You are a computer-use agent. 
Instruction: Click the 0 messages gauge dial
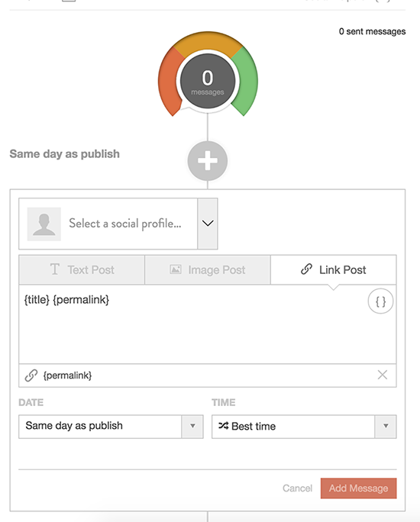[x=208, y=81]
